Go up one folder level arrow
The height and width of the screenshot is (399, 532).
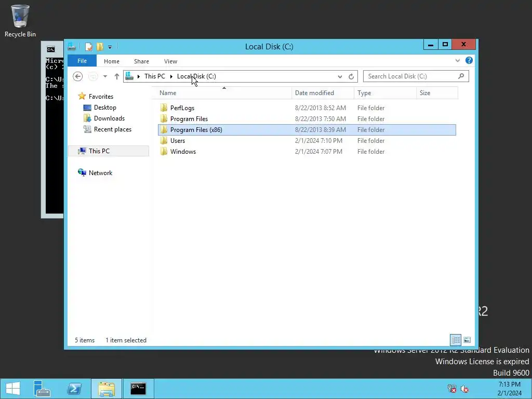pyautogui.click(x=117, y=76)
